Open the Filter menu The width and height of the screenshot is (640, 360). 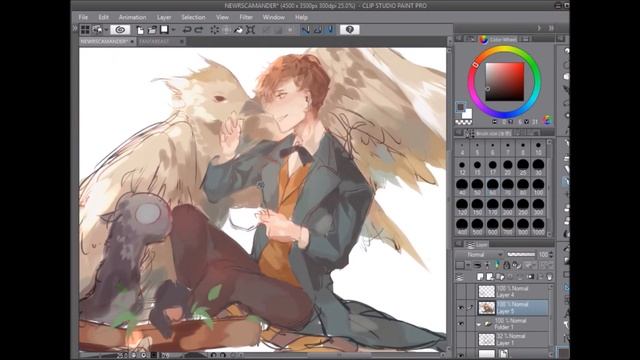[246, 17]
